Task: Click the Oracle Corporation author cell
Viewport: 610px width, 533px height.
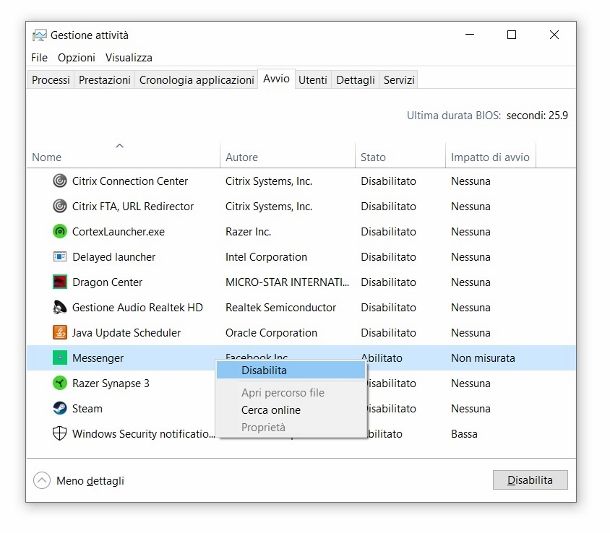Action: coord(271,333)
